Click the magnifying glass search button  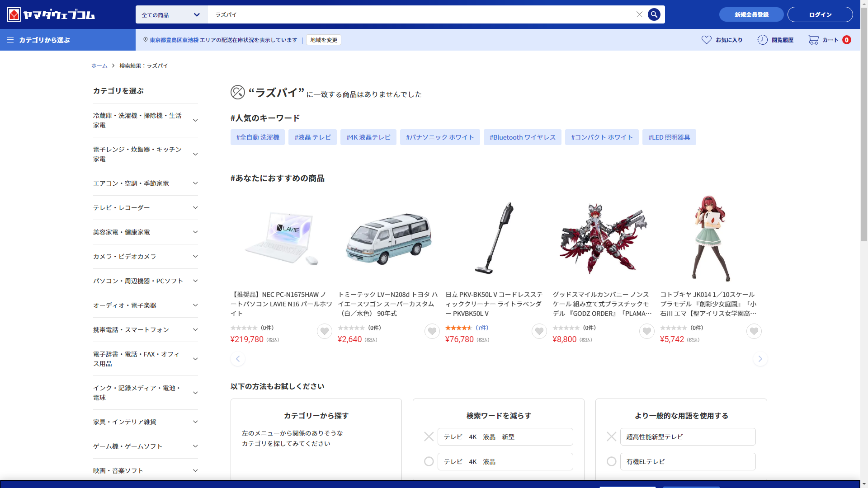[x=654, y=14]
